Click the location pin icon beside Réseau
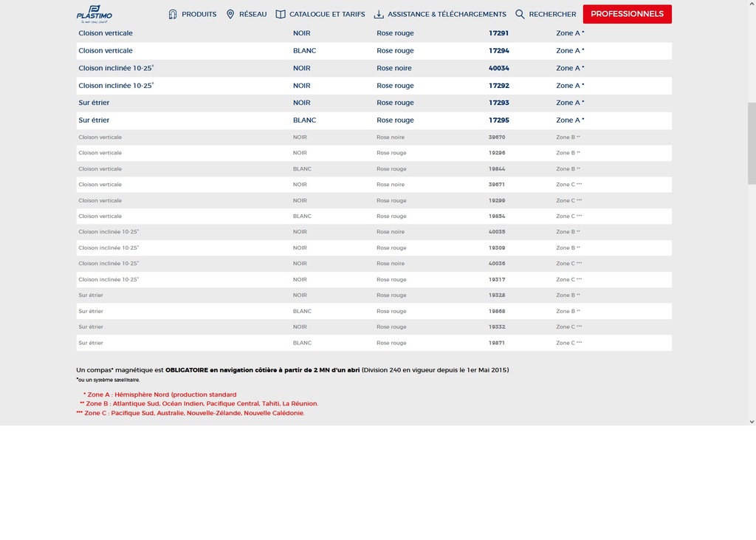Image resolution: width=756 pixels, height=540 pixels. (x=230, y=15)
